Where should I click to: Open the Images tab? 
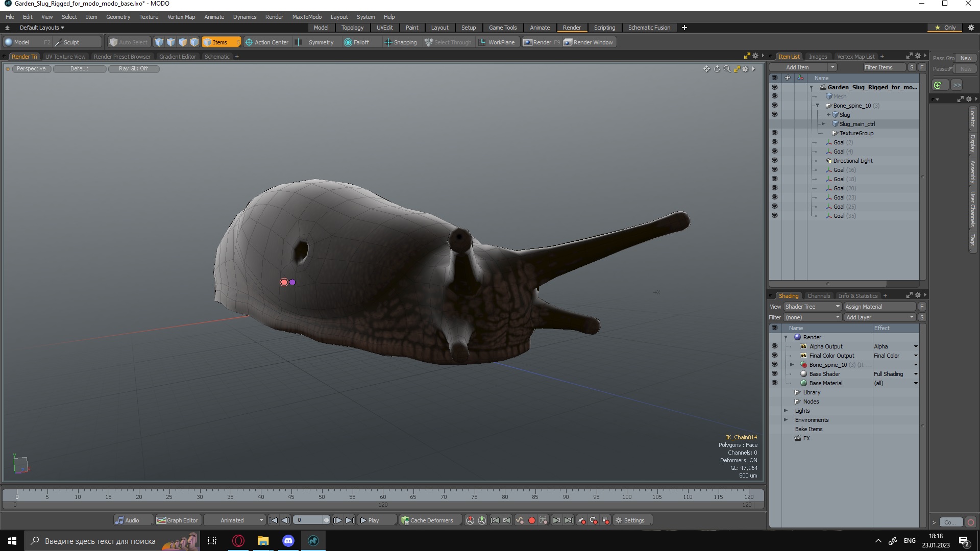click(x=818, y=57)
